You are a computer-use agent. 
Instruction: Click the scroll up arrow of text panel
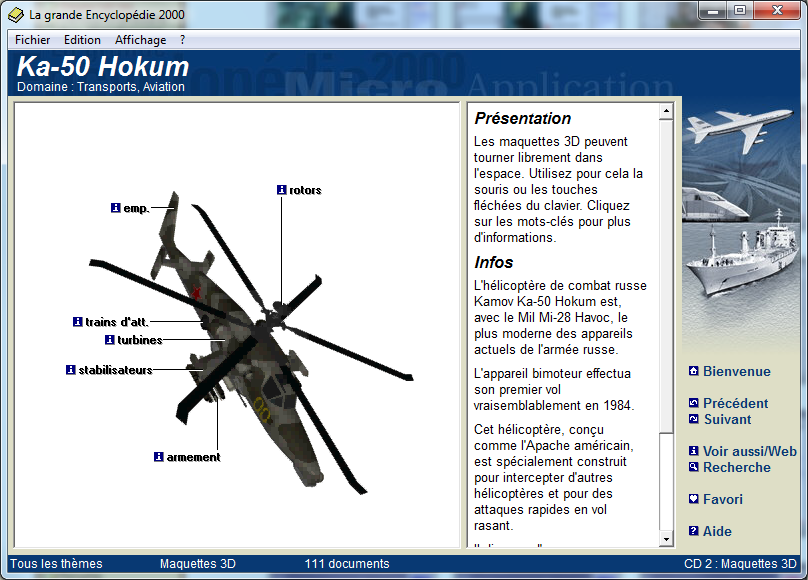(x=666, y=111)
